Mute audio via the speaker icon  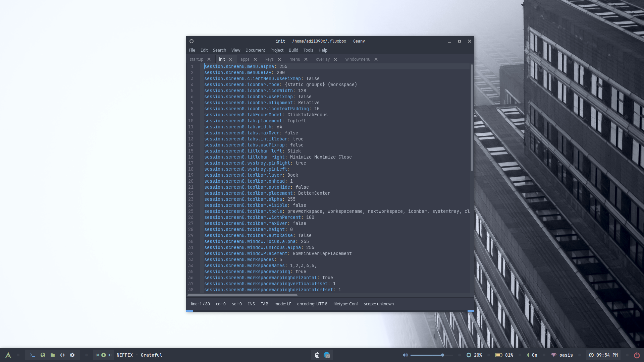coord(405,355)
